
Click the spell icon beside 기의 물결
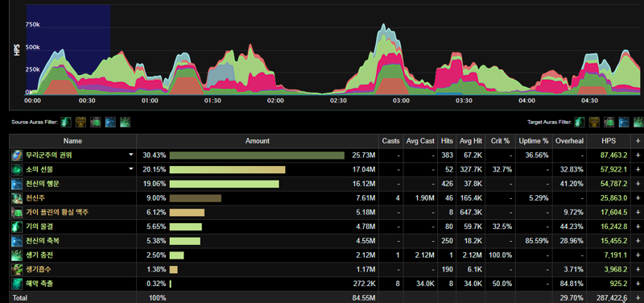click(17, 226)
